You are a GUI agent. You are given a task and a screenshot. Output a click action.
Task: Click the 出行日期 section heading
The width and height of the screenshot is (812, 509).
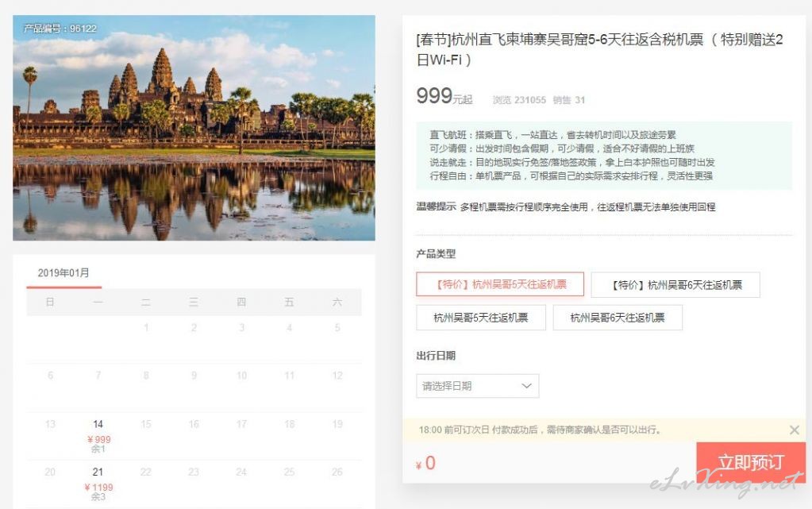tap(436, 356)
